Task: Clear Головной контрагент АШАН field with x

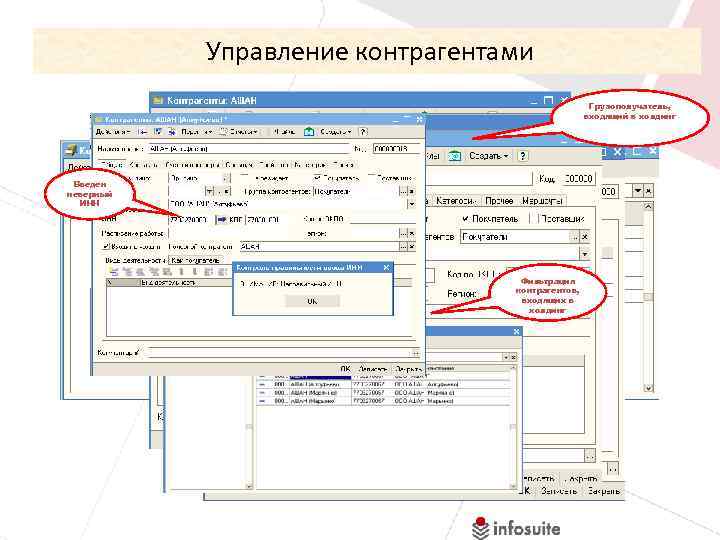Action: click(x=411, y=247)
